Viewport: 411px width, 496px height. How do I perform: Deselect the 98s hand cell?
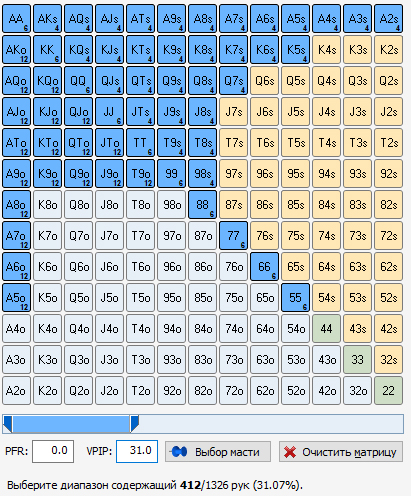coord(202,174)
